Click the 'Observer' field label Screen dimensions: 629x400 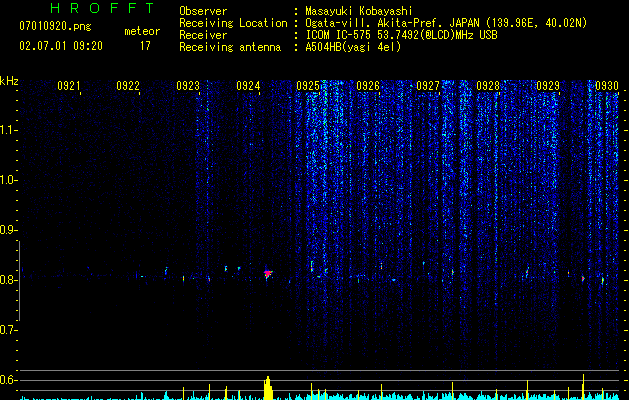(203, 11)
